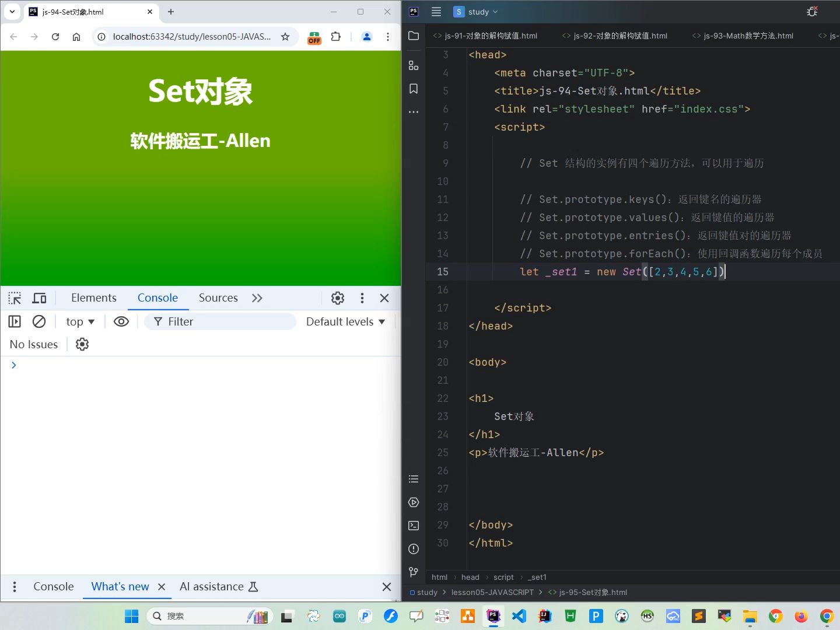Image resolution: width=840 pixels, height=630 pixels.
Task: Open the top JavaScript context dropdown
Action: click(x=80, y=321)
